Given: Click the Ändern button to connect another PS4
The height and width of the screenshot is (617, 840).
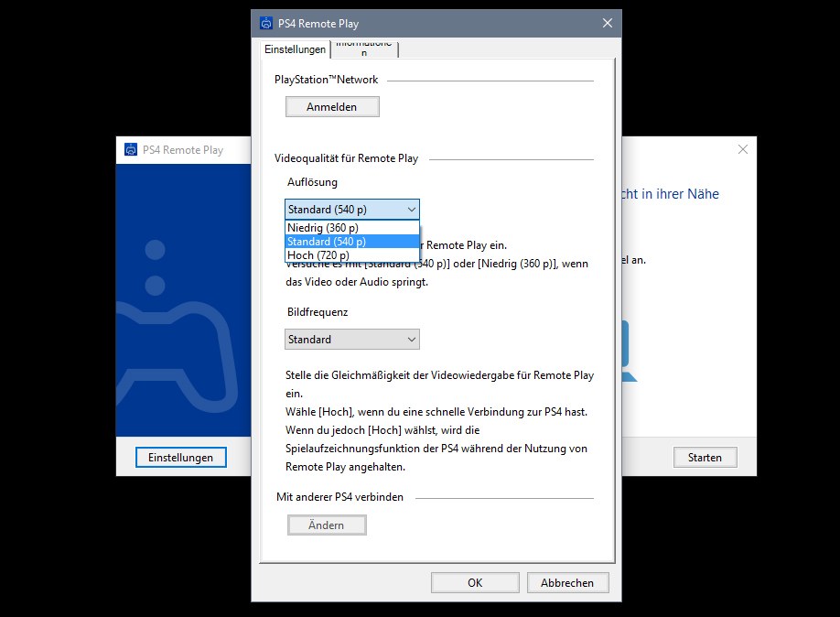Looking at the screenshot, I should (327, 525).
